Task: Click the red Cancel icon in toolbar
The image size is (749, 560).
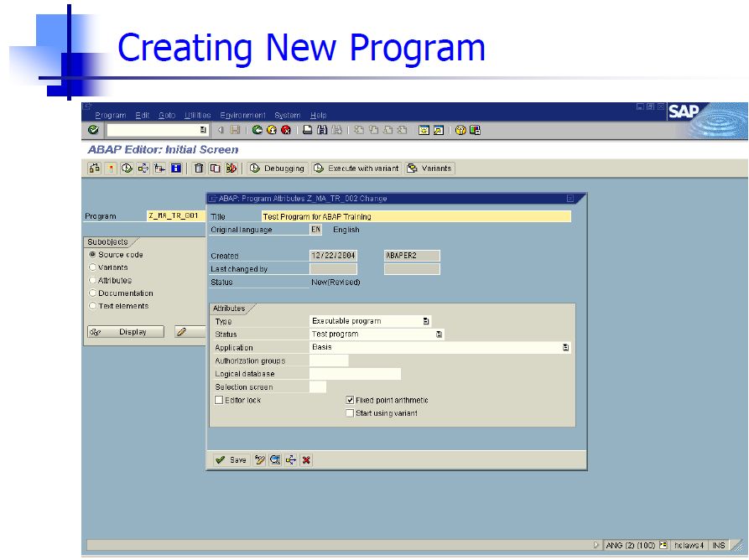Action: pos(286,130)
